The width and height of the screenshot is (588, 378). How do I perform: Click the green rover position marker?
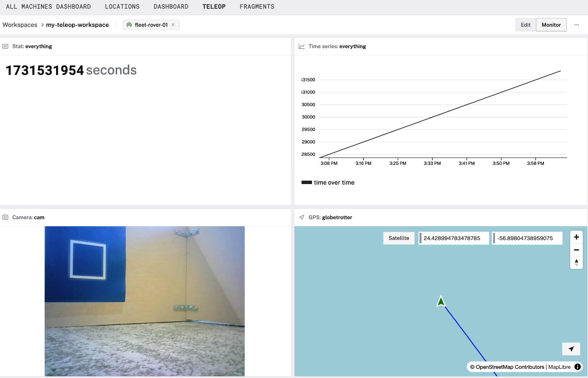[441, 301]
